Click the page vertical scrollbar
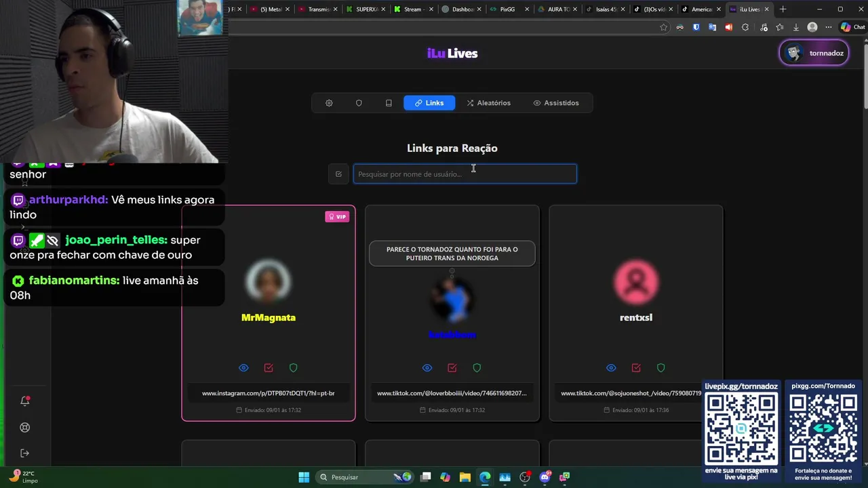This screenshot has width=868, height=488. pyautogui.click(x=865, y=75)
